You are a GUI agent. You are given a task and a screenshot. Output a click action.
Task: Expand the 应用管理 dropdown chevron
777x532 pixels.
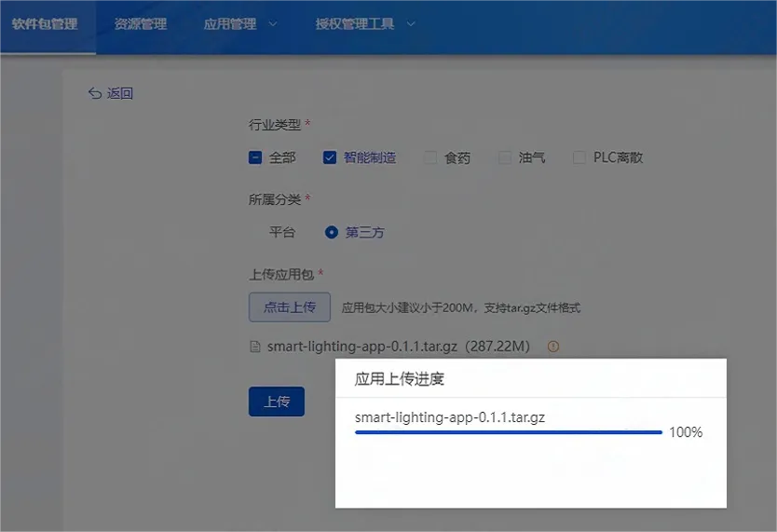(273, 24)
